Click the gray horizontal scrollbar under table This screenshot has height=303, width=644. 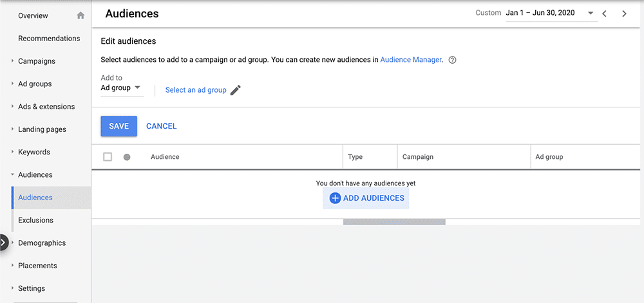(x=394, y=222)
